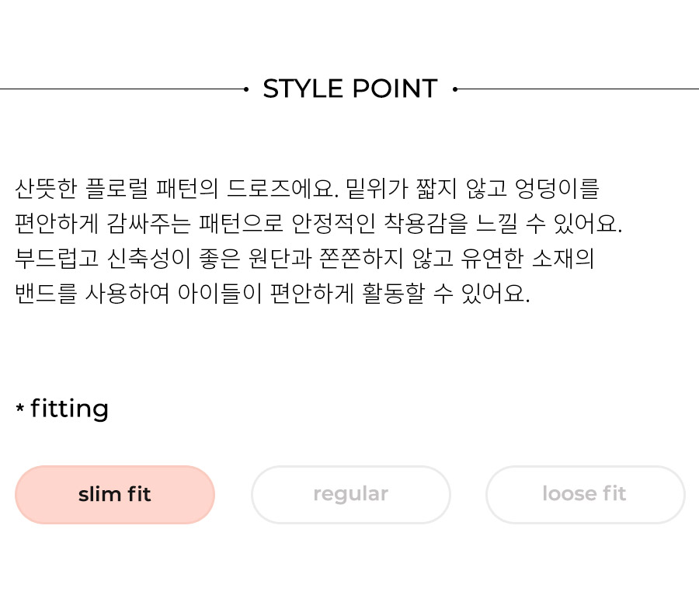Click the word 부드럽고 starting third line
The width and height of the screenshot is (699, 616).
pyautogui.click(x=57, y=259)
